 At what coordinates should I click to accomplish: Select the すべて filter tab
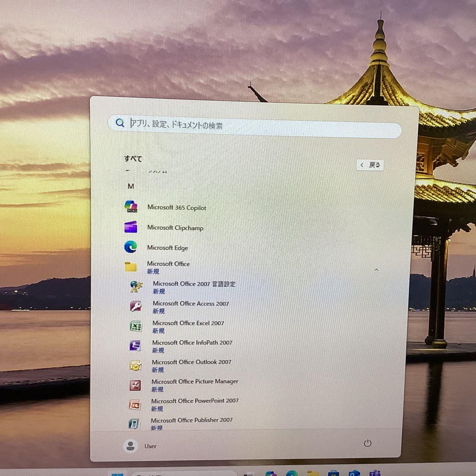[x=133, y=159]
